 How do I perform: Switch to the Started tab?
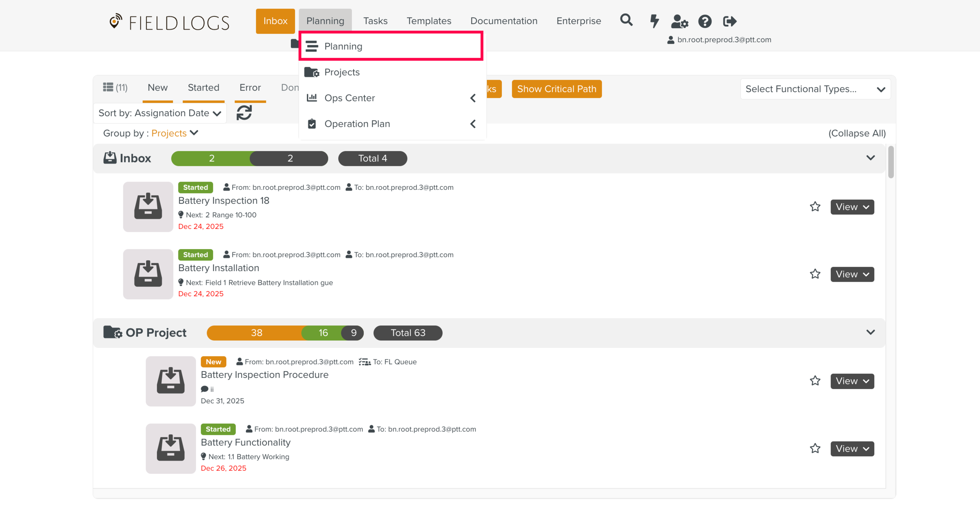203,87
